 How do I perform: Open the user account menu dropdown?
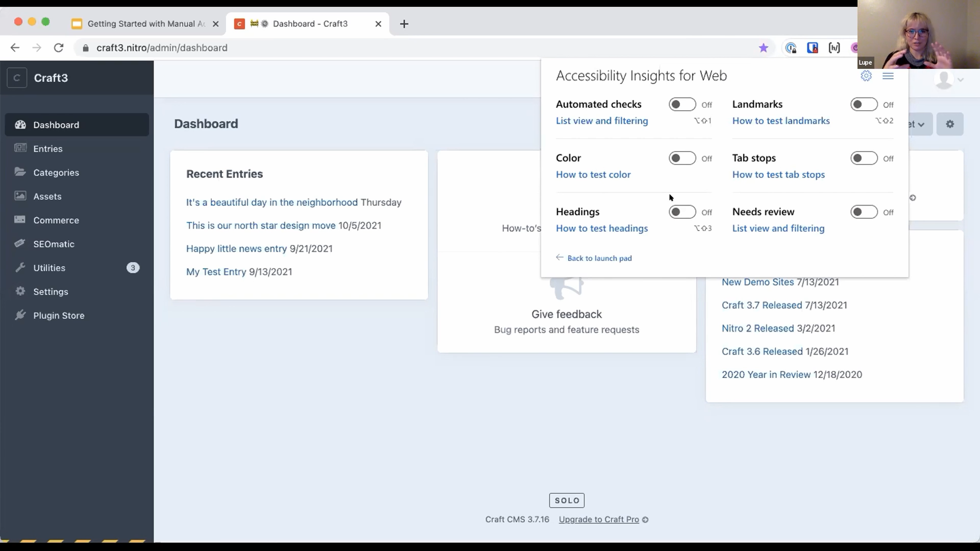pos(949,80)
